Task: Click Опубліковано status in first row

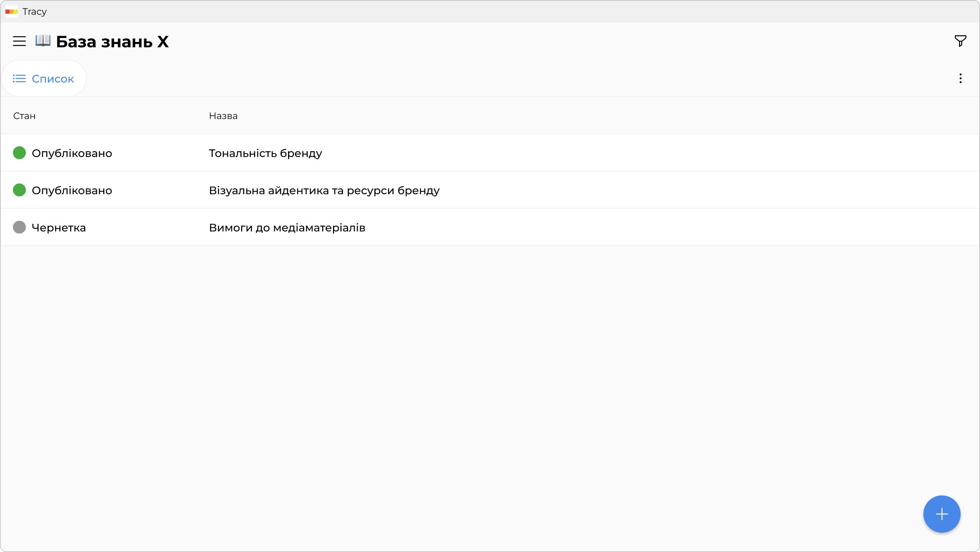Action: (x=72, y=154)
